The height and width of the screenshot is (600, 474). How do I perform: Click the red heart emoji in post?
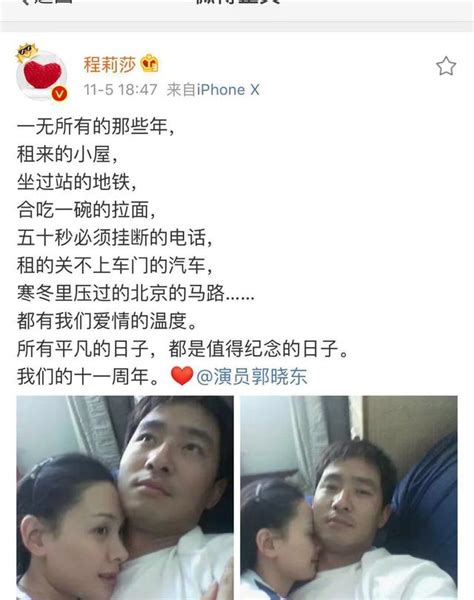point(182,376)
